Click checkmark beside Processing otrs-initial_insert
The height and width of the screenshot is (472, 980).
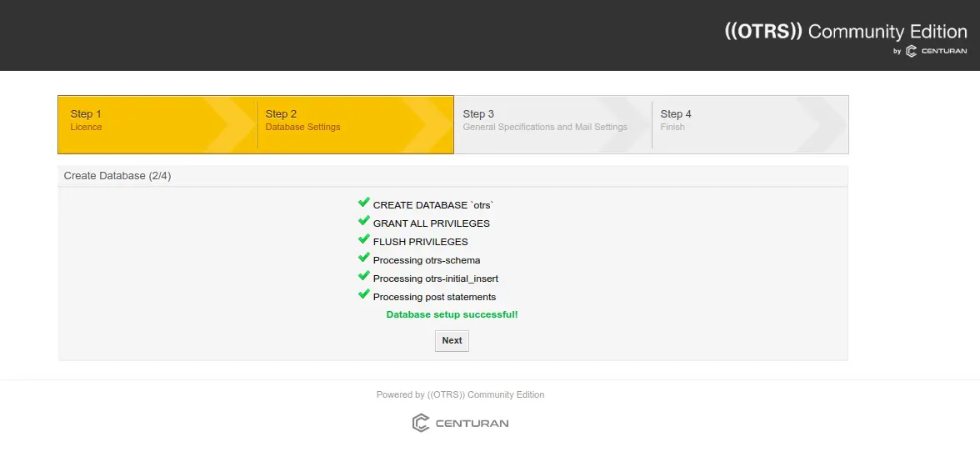pyautogui.click(x=363, y=276)
